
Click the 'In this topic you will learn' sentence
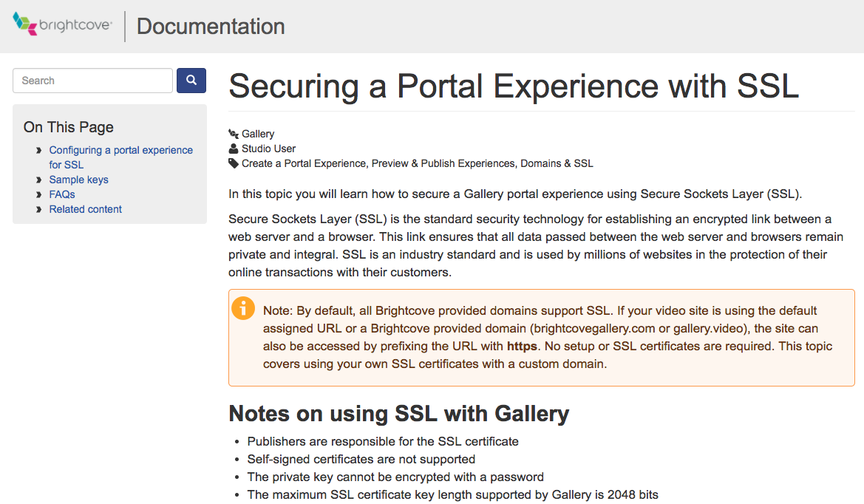click(x=515, y=194)
